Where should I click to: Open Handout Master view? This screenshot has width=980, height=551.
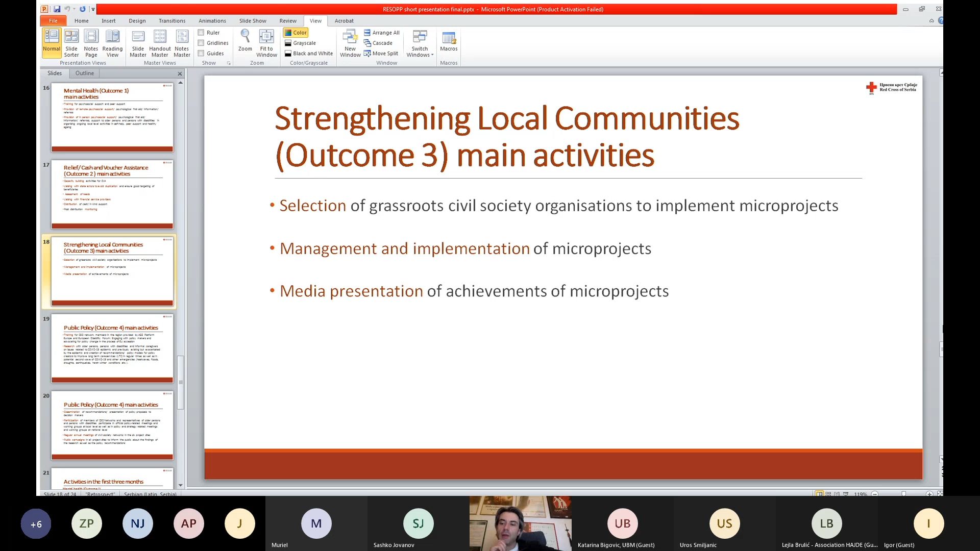pyautogui.click(x=160, y=43)
